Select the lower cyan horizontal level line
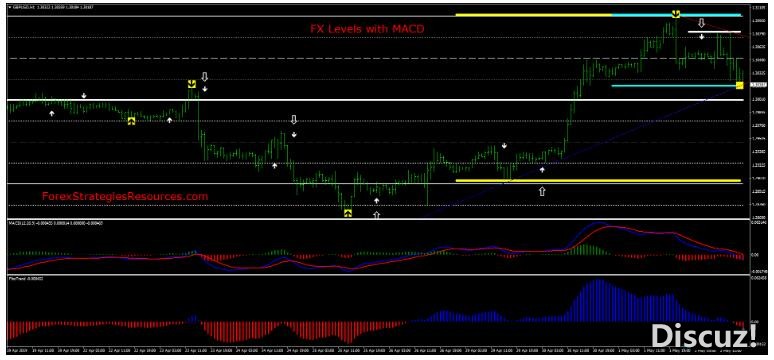 point(674,86)
